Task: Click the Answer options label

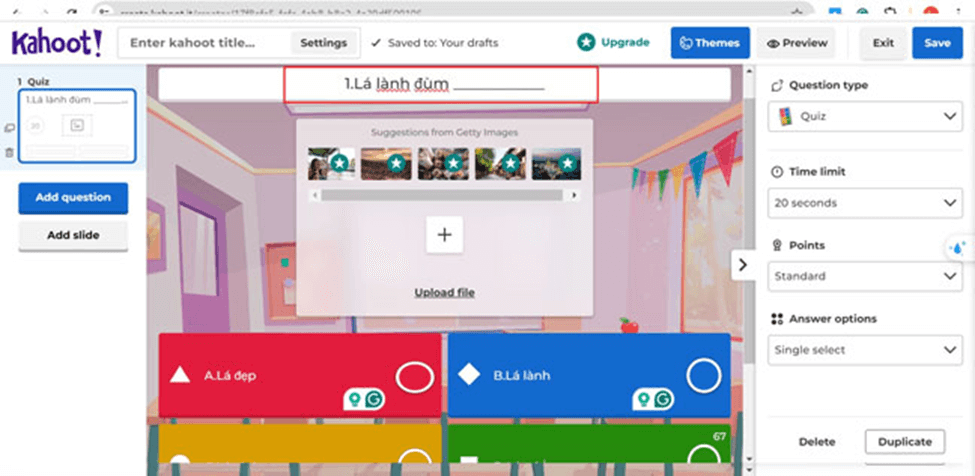Action: (x=833, y=319)
